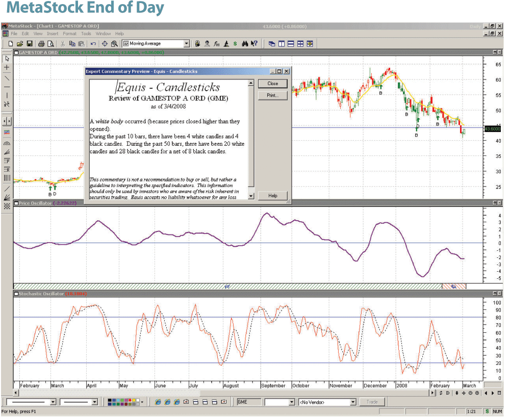This screenshot has width=510, height=420.
Task: Open Print Preview from the toolbar
Action: pyautogui.click(x=50, y=43)
